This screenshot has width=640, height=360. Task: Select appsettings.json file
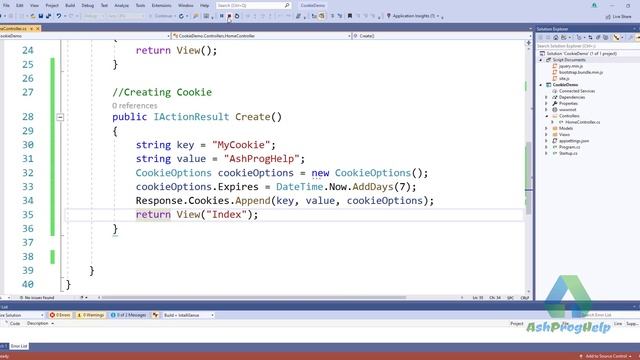click(x=573, y=141)
